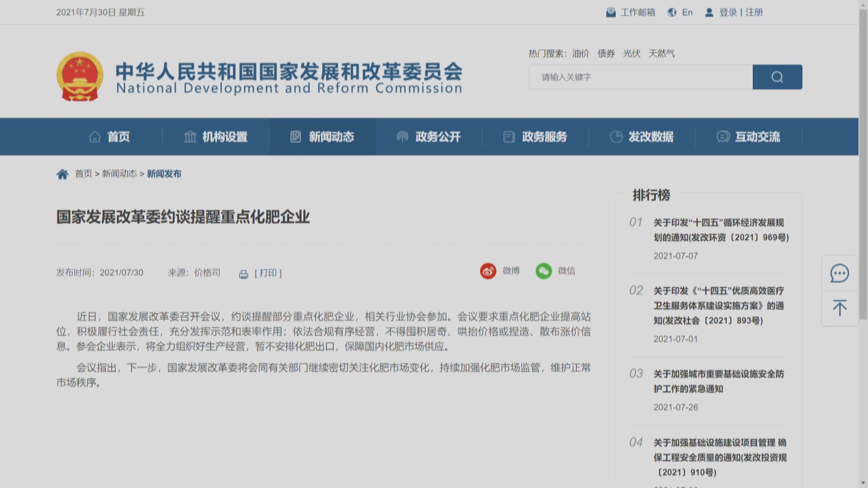
Task: Click the 机构设置 building icon
Action: point(190,137)
